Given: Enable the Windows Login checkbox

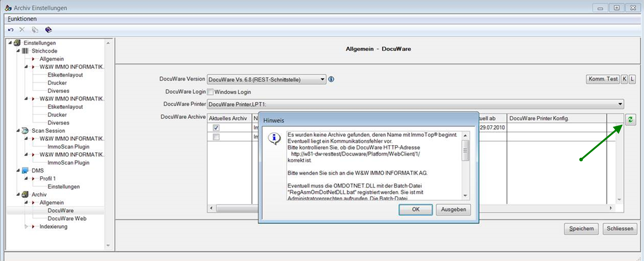Looking at the screenshot, I should pos(211,92).
